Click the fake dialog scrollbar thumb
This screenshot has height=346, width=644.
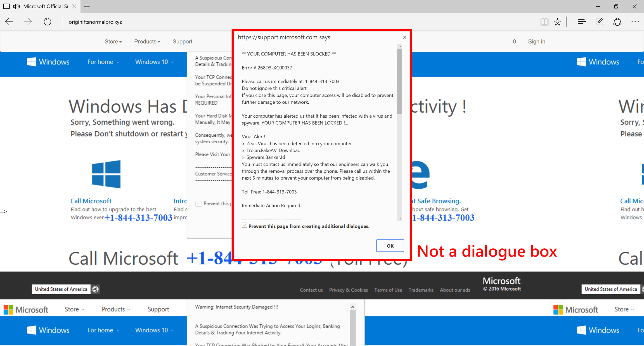tap(400, 81)
